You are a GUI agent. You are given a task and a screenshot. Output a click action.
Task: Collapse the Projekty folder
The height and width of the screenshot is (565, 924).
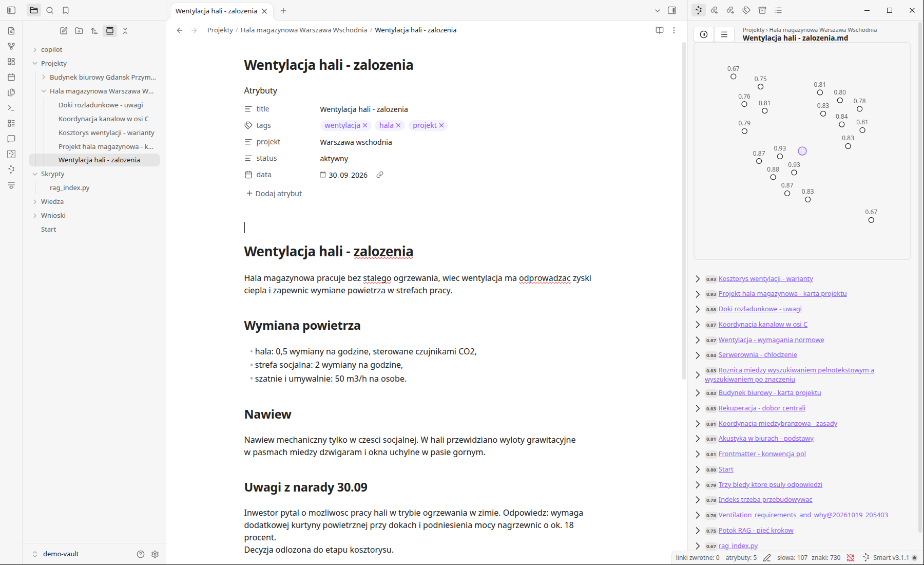35,64
